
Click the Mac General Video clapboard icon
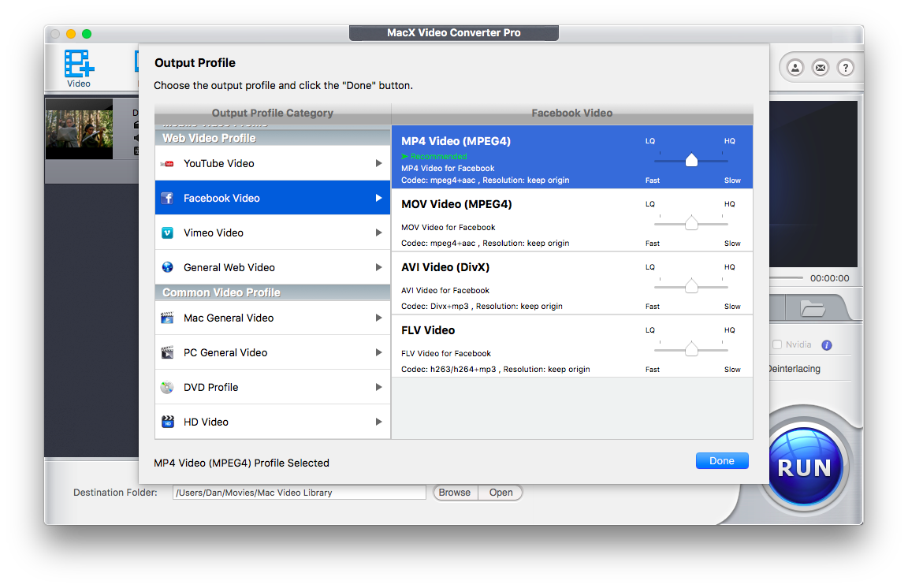coord(167,318)
